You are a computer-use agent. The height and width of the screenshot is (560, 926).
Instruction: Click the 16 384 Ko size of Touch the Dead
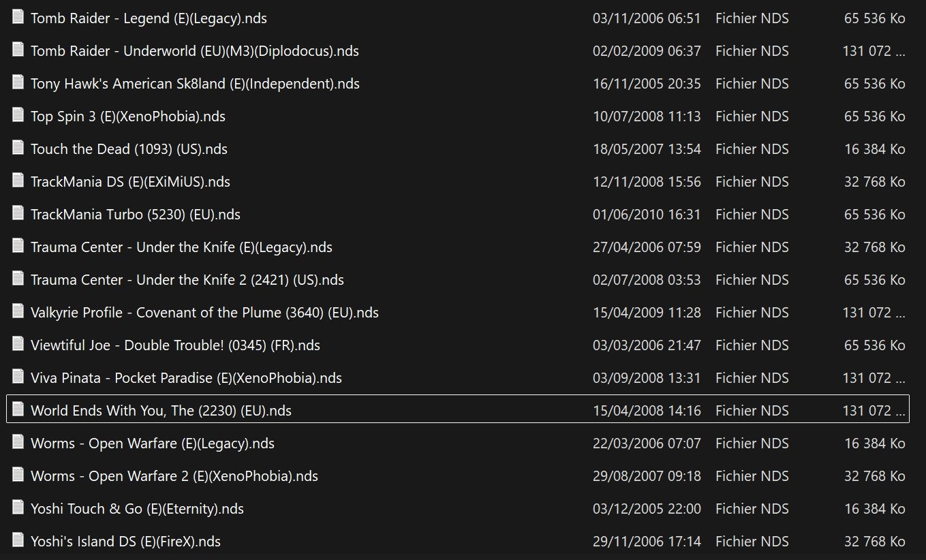pyautogui.click(x=874, y=149)
